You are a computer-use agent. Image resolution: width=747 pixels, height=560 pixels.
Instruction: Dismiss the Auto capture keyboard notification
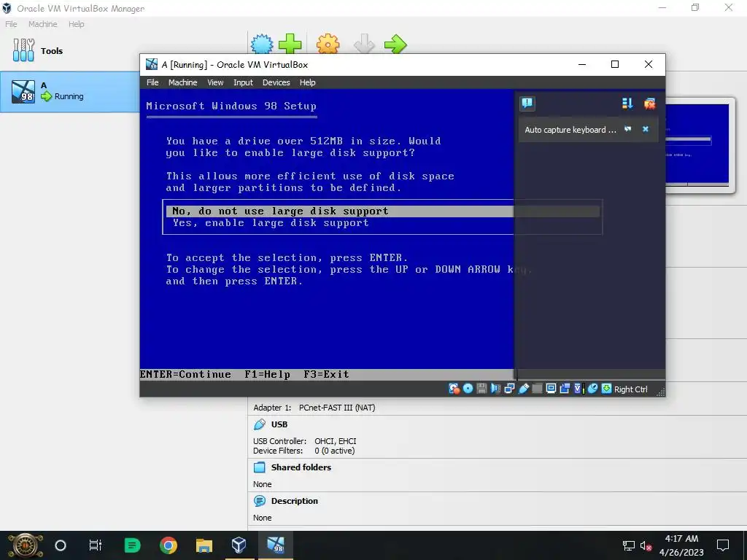coord(646,129)
